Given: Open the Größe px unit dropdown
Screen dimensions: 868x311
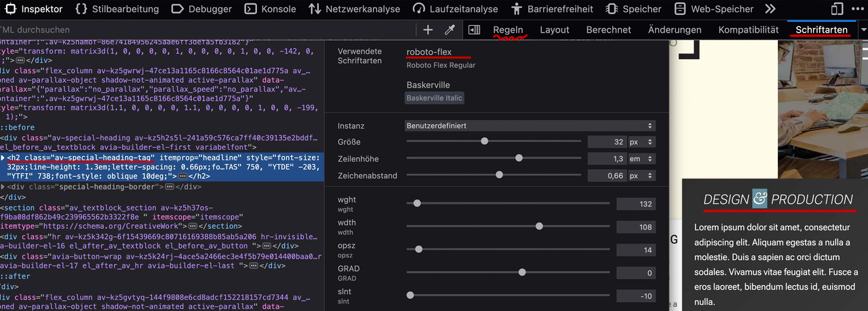Looking at the screenshot, I should tap(641, 142).
